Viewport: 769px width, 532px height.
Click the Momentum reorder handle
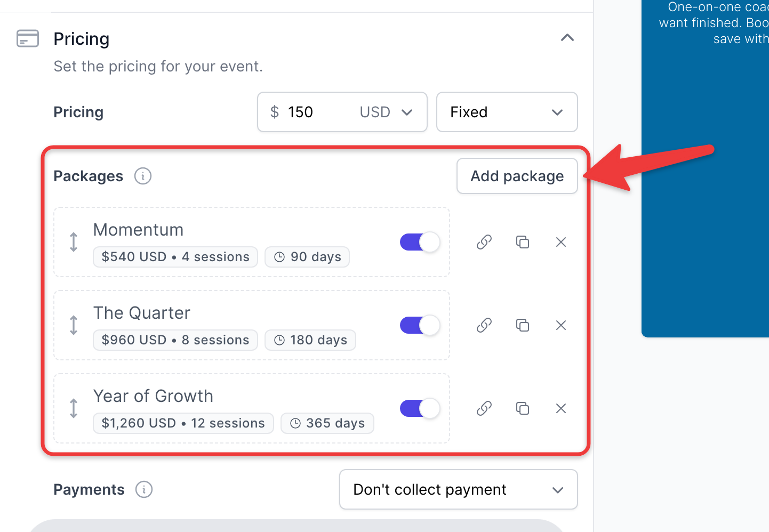pos(74,242)
